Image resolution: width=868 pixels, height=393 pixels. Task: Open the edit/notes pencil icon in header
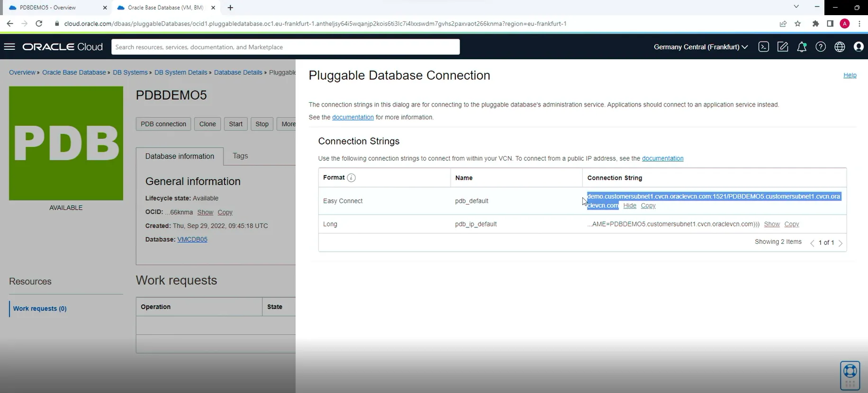(783, 47)
